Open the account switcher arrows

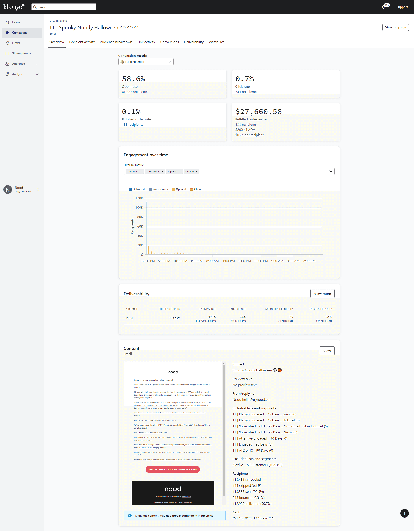38,189
